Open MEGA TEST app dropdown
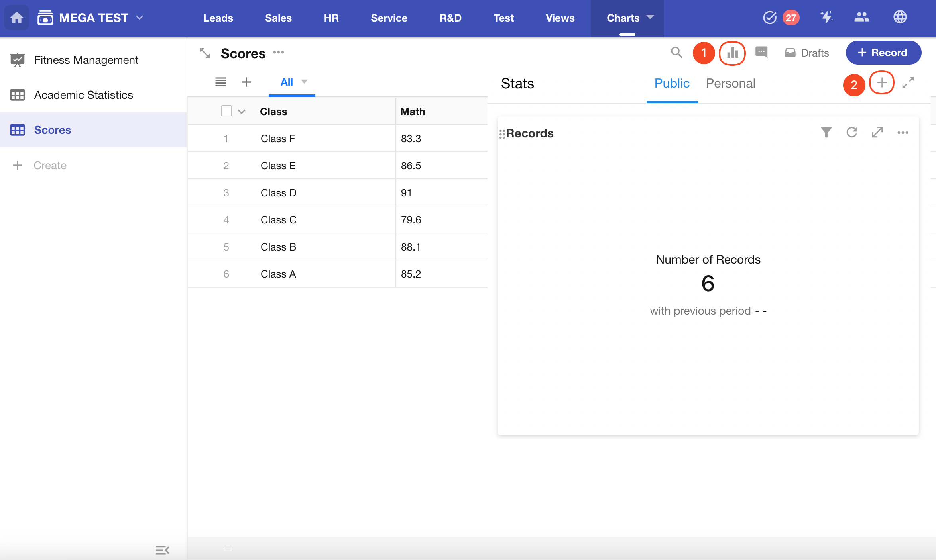This screenshot has width=936, height=560. [x=140, y=18]
